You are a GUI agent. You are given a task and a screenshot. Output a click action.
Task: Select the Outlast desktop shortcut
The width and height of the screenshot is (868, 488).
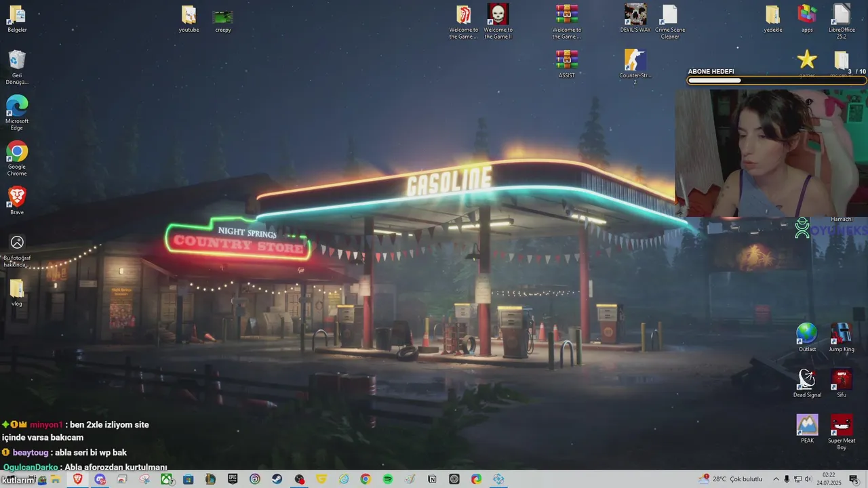(807, 338)
